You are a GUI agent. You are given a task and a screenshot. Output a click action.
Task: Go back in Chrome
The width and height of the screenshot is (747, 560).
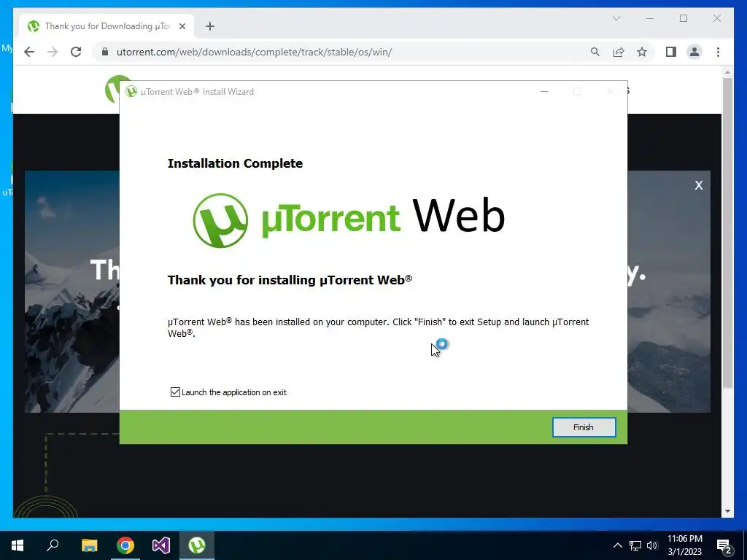pyautogui.click(x=29, y=52)
